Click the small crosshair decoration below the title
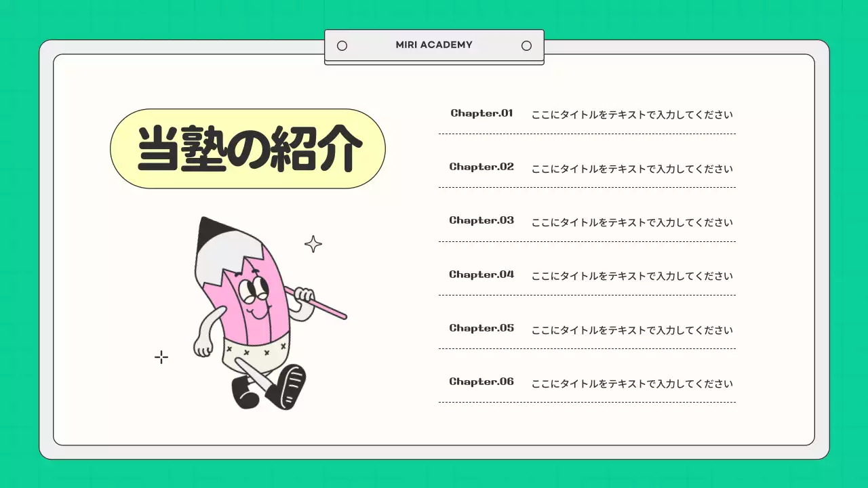This screenshot has width=868, height=488. point(161,357)
